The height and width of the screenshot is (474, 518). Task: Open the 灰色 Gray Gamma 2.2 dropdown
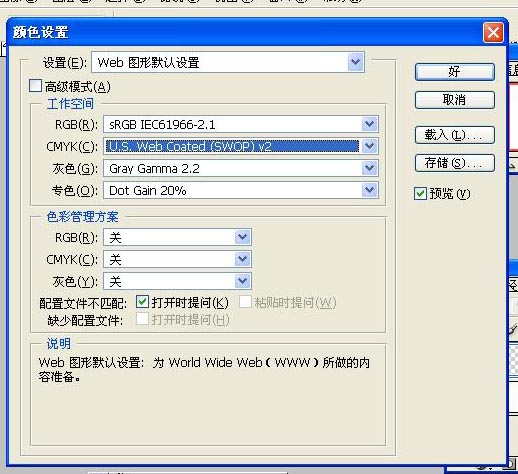(x=369, y=168)
